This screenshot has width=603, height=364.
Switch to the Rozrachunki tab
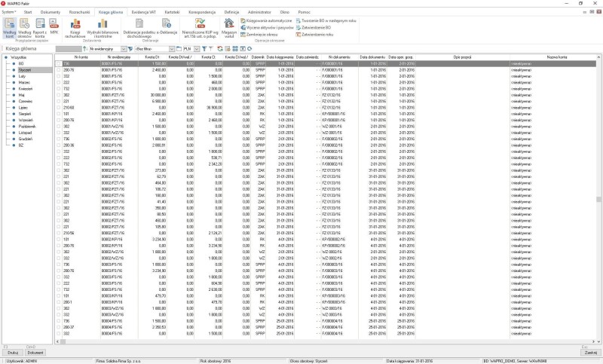[80, 13]
